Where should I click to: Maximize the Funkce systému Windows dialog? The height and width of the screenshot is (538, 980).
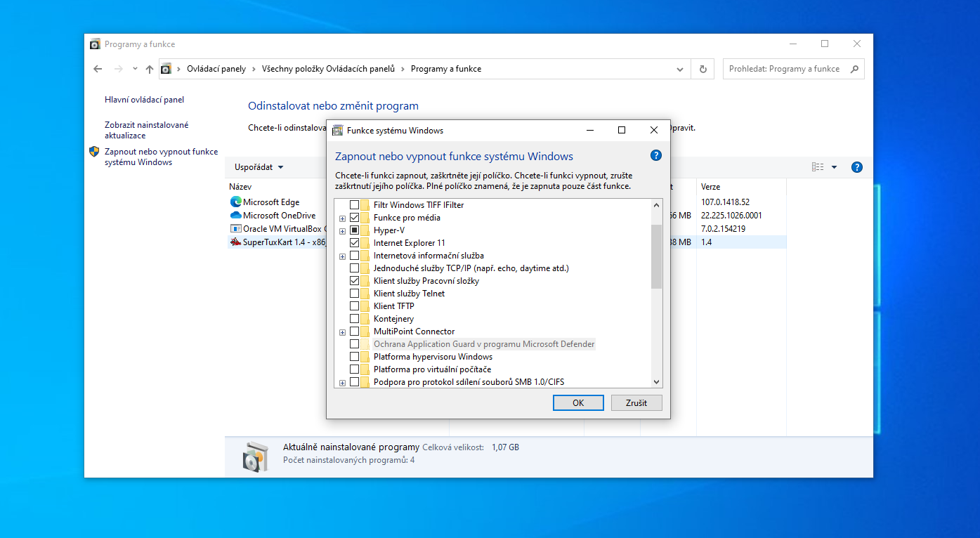(x=622, y=130)
